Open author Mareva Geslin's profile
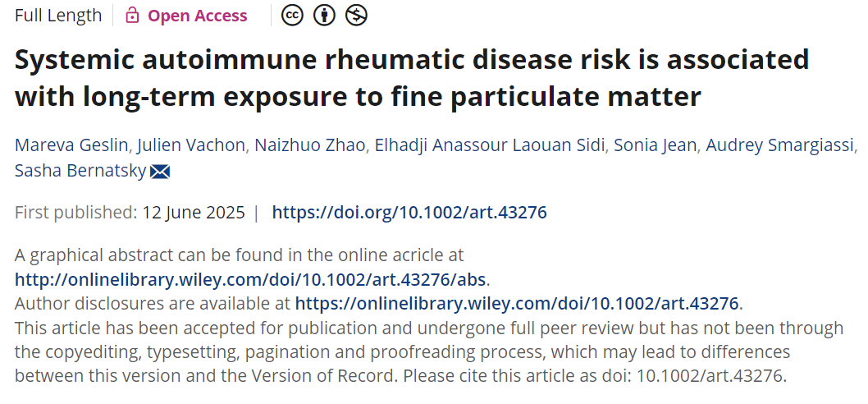 [x=72, y=145]
